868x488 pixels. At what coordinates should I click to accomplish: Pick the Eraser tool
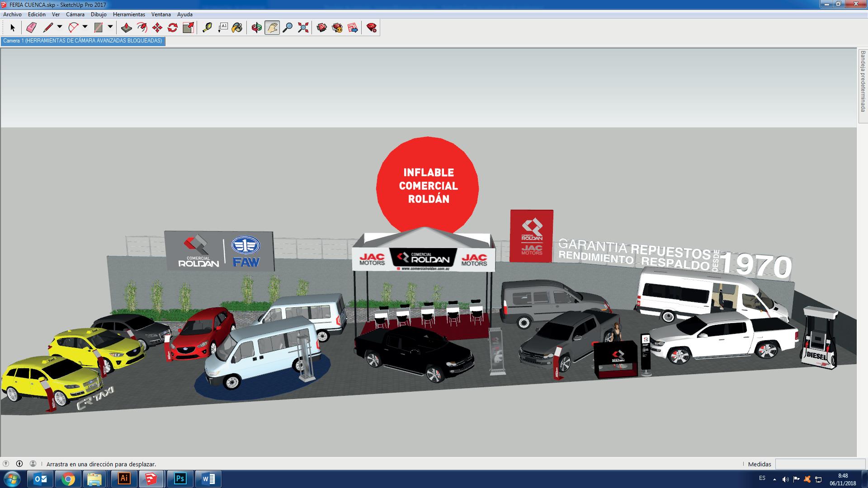31,28
